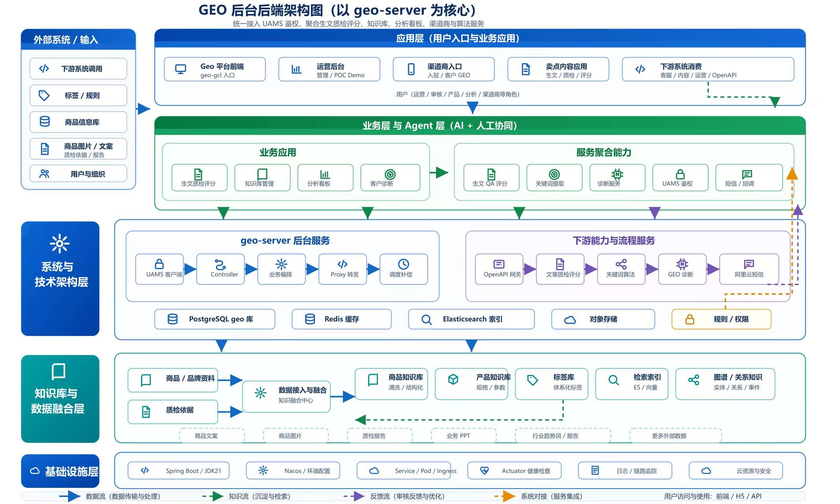Viewport: 840px width, 504px height.
Task: Select the route icon above Controller
Action: point(220,264)
